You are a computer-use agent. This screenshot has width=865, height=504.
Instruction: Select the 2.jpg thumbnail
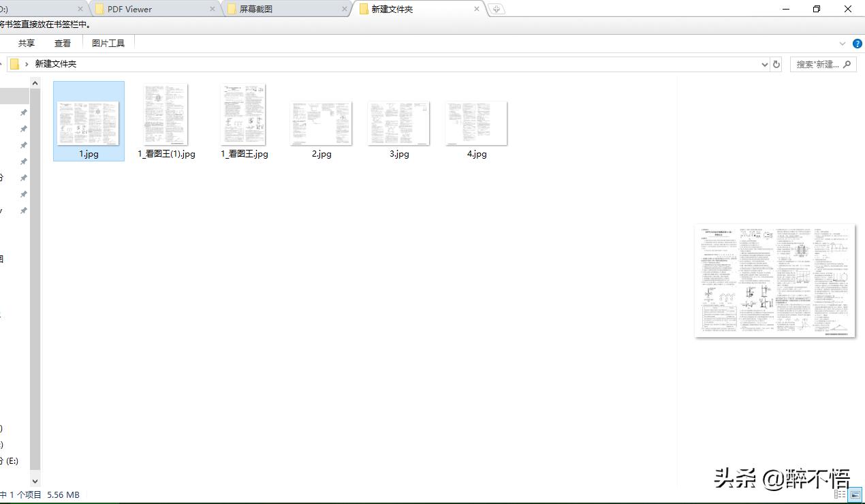[321, 123]
